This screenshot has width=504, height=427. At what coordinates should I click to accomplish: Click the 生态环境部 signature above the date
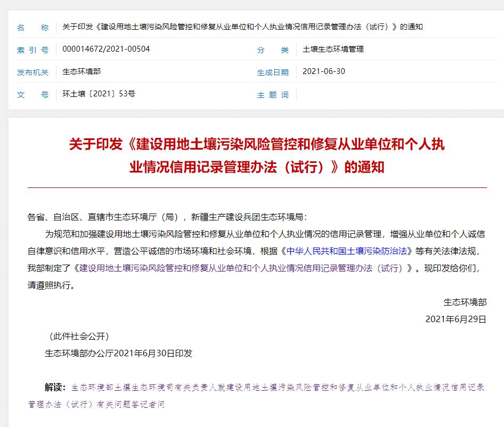[x=465, y=302]
